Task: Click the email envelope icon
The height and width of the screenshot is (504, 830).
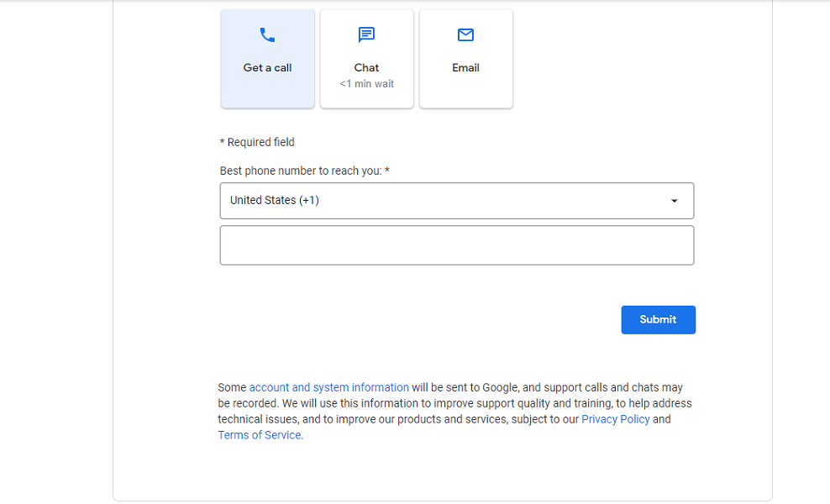Action: tap(465, 34)
